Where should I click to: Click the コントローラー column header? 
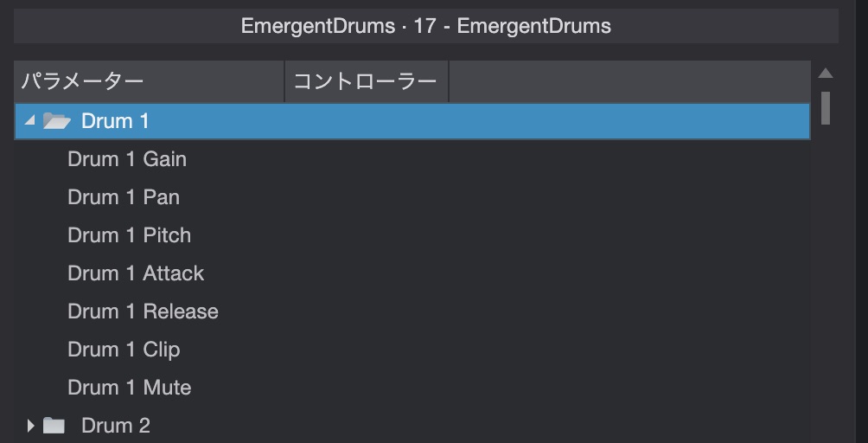(x=366, y=82)
